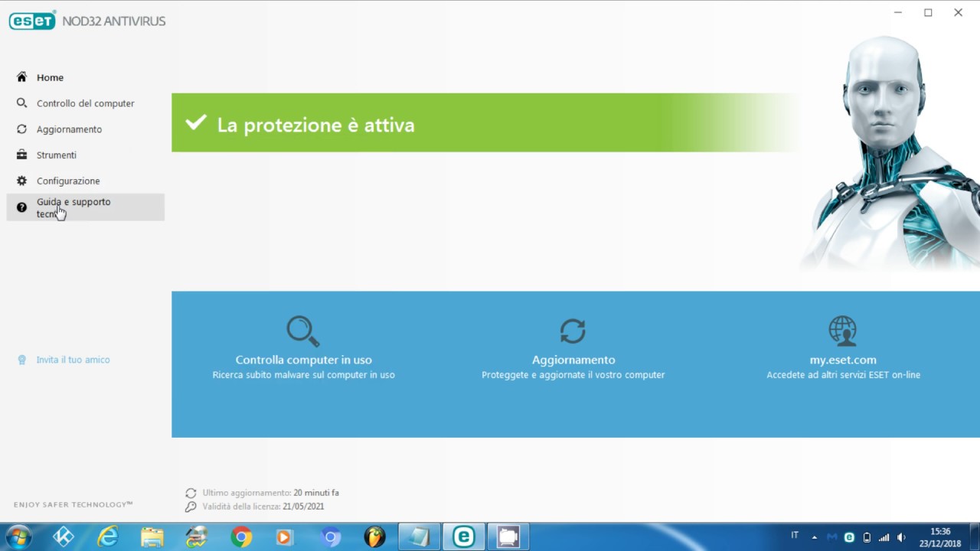This screenshot has width=980, height=551.
Task: Maximize the ESET window
Action: [x=928, y=12]
